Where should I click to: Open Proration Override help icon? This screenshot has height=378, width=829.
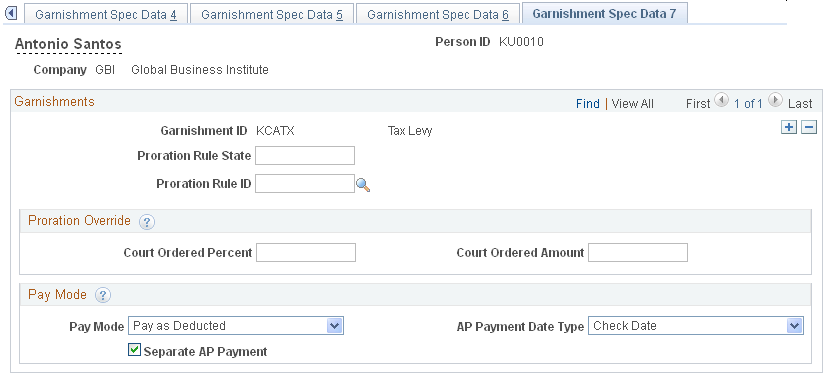(x=147, y=222)
